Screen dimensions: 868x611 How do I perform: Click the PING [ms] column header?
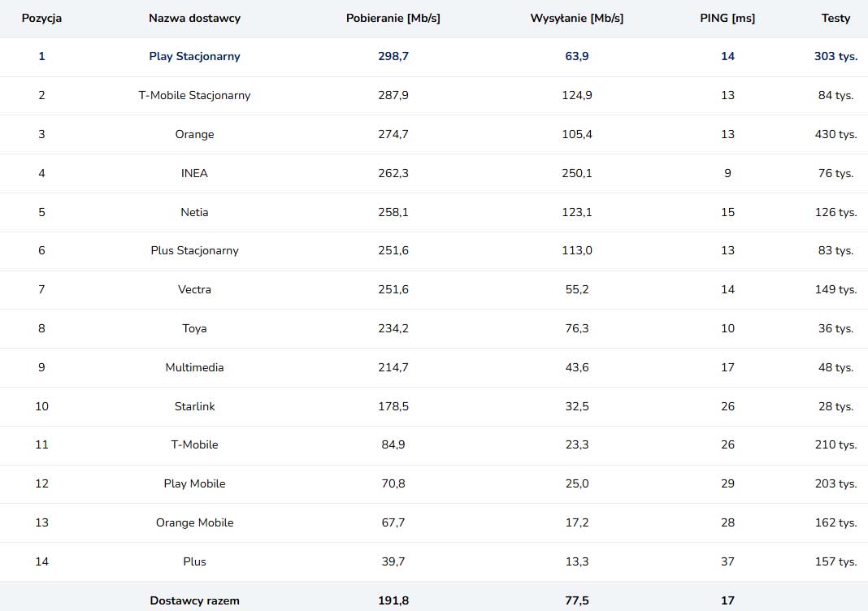coord(727,18)
